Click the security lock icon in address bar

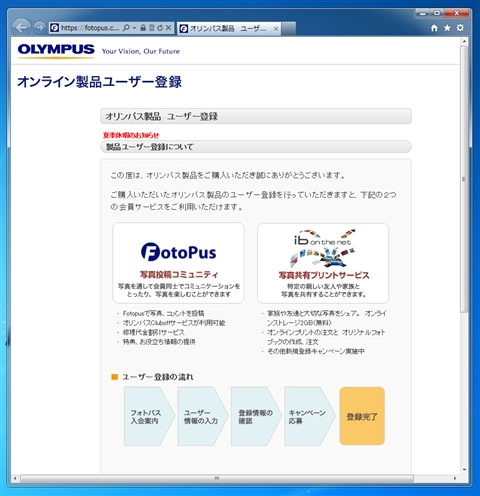(x=143, y=28)
